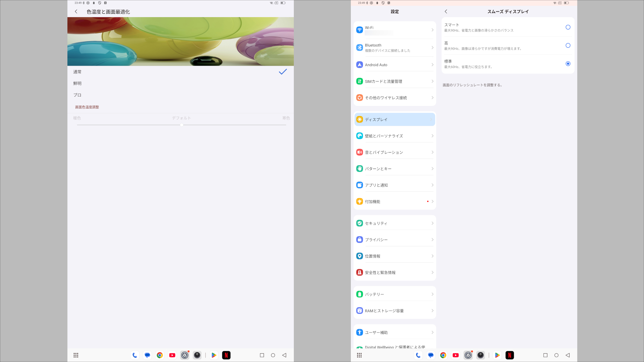The width and height of the screenshot is (644, 362).
Task: Open the ディスプレイ settings item
Action: (394, 119)
